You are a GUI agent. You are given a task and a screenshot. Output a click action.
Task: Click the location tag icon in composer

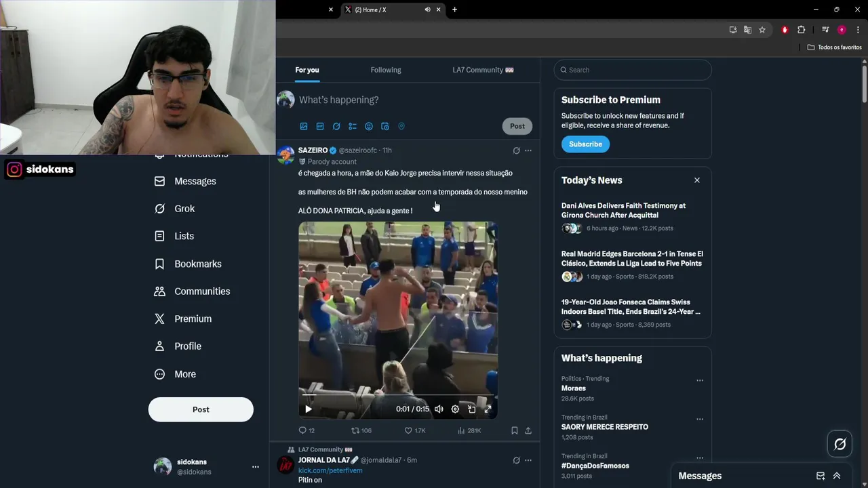click(x=401, y=126)
